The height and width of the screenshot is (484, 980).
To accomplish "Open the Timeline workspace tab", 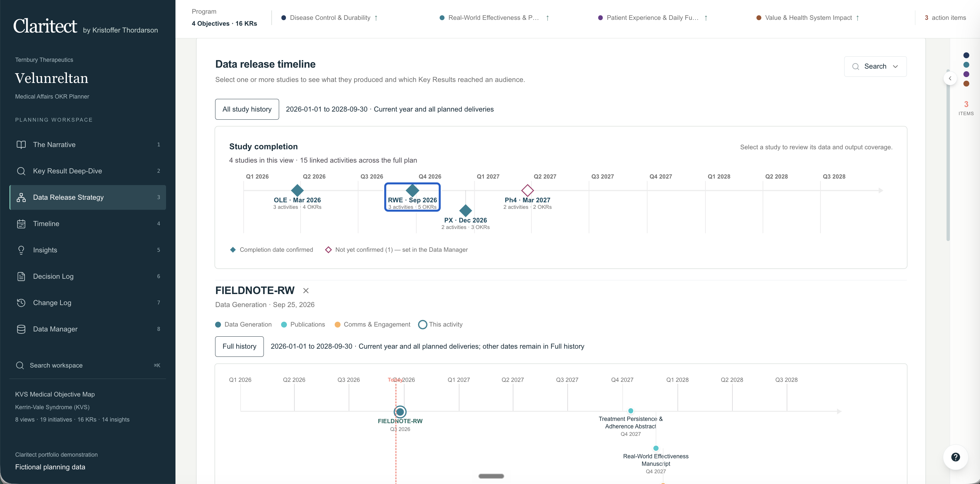I will (x=88, y=223).
